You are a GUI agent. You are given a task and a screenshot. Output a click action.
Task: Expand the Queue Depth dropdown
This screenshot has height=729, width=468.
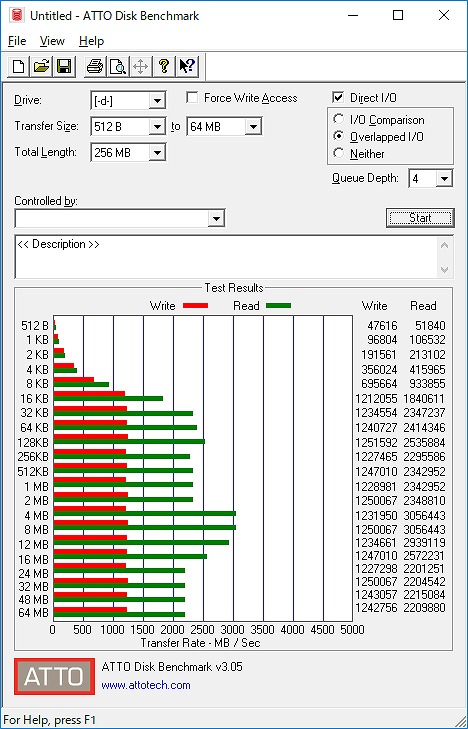click(x=444, y=179)
